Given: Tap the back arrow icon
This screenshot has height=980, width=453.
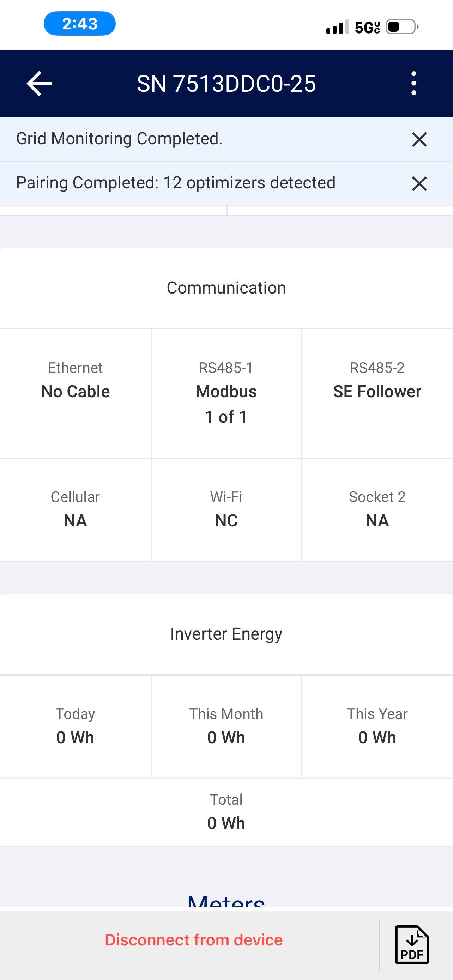Looking at the screenshot, I should coord(39,83).
